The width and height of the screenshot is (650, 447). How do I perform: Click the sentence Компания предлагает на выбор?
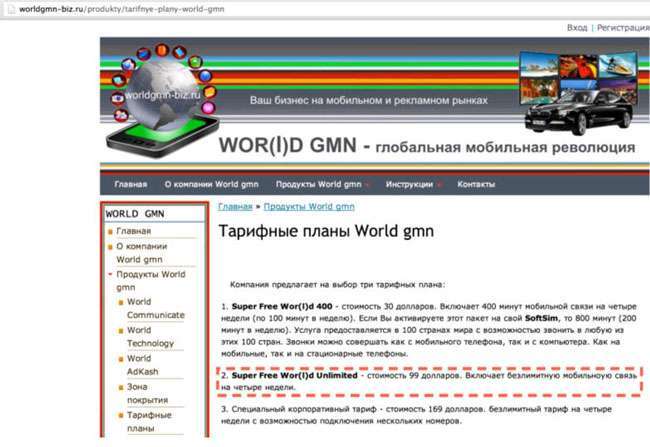(x=337, y=285)
